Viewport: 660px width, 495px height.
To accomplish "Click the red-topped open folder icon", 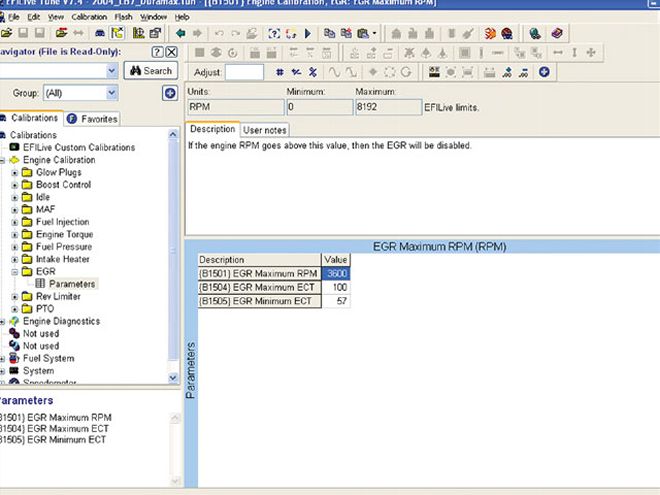I will [61, 33].
